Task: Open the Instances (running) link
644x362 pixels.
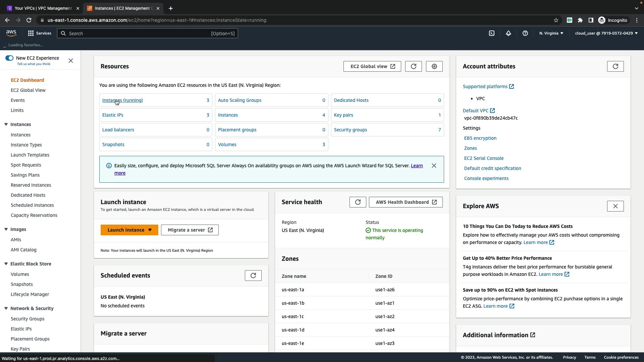Action: pos(122,100)
